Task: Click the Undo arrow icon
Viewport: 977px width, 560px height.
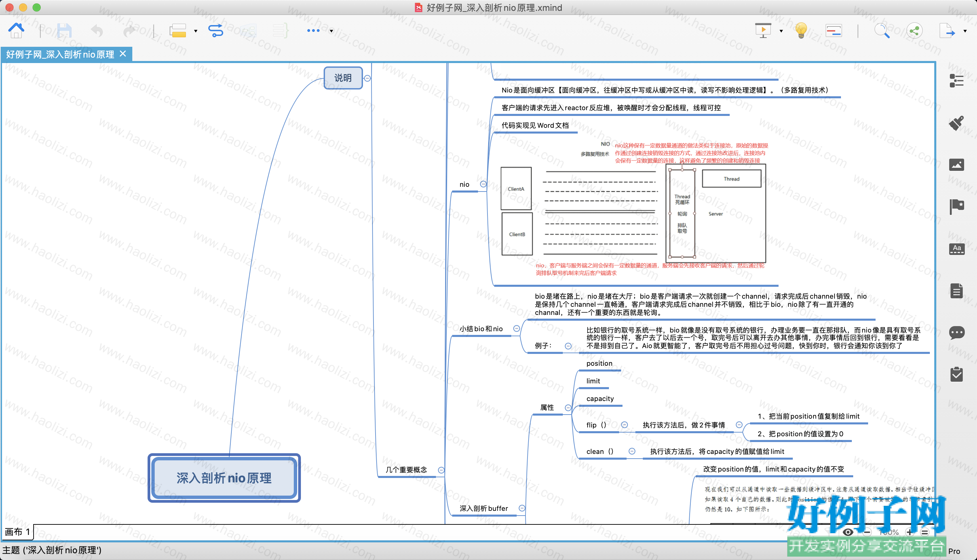Action: (x=97, y=31)
